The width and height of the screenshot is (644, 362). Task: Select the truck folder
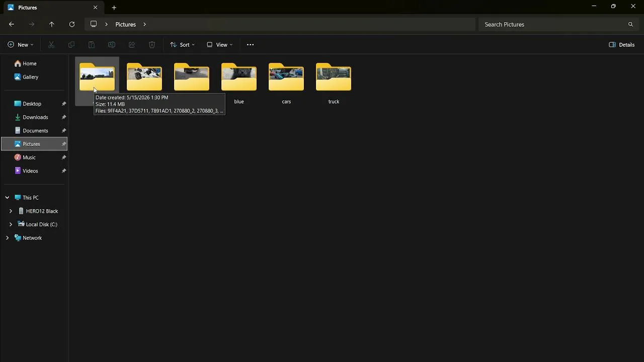pyautogui.click(x=334, y=82)
